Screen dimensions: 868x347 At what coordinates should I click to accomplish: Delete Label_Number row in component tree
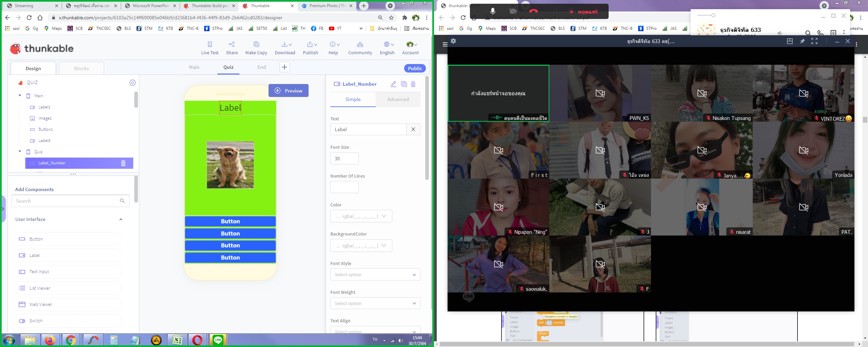tap(123, 163)
